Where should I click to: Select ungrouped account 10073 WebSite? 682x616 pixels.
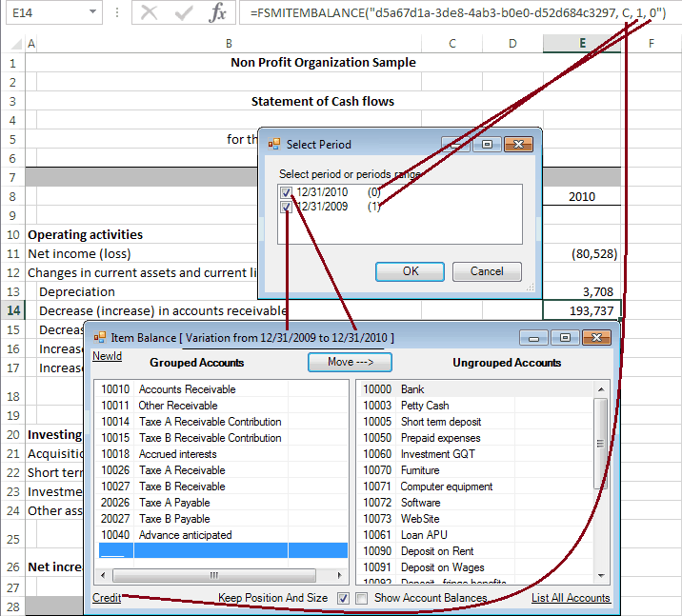coord(476,519)
